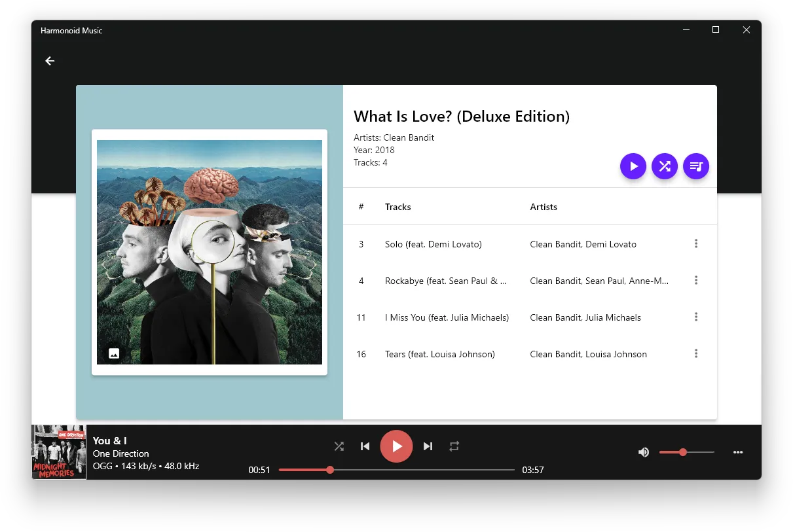793x532 pixels.
Task: Mute audio with the speaker icon
Action: 644,452
